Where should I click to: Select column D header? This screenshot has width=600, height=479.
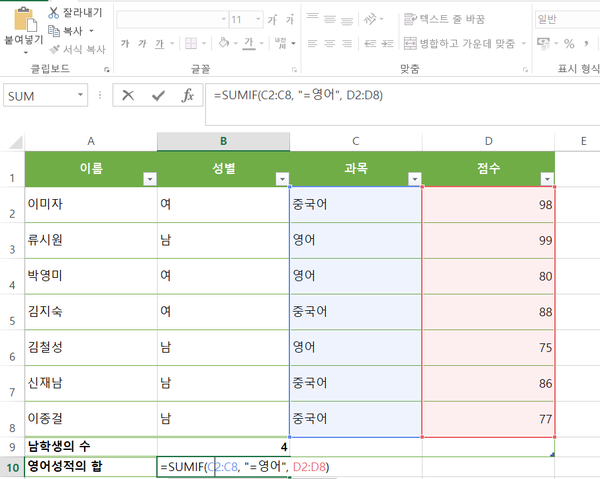coord(488,141)
